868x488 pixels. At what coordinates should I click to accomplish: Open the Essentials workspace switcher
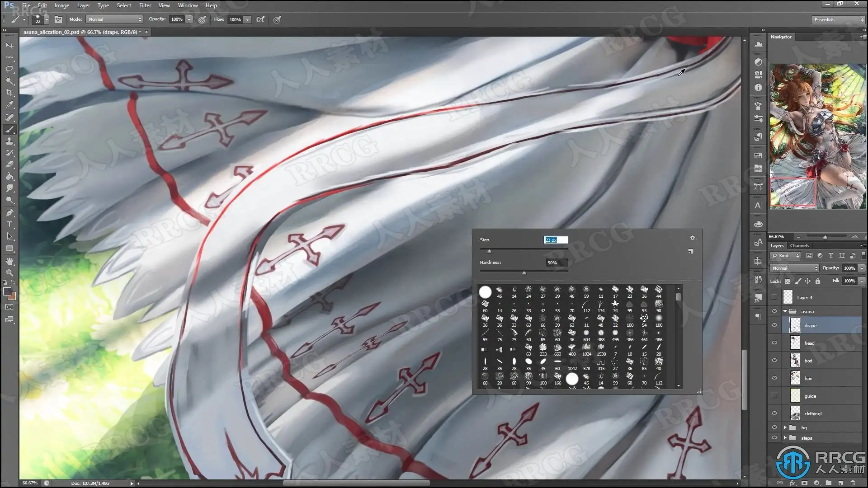[838, 19]
